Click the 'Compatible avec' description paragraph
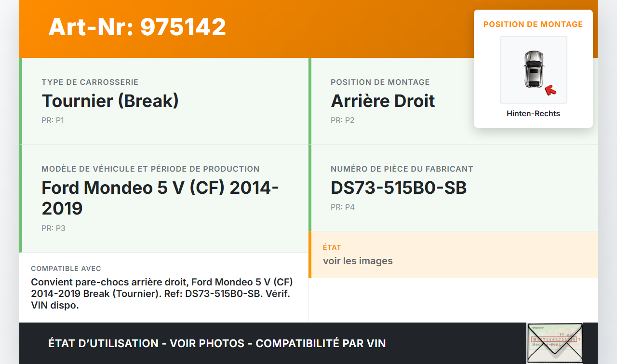This screenshot has height=364, width=617. click(162, 294)
